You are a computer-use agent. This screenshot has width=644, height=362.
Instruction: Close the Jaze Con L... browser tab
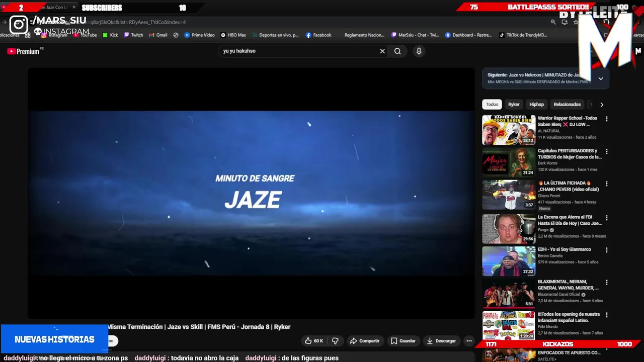tap(73, 8)
